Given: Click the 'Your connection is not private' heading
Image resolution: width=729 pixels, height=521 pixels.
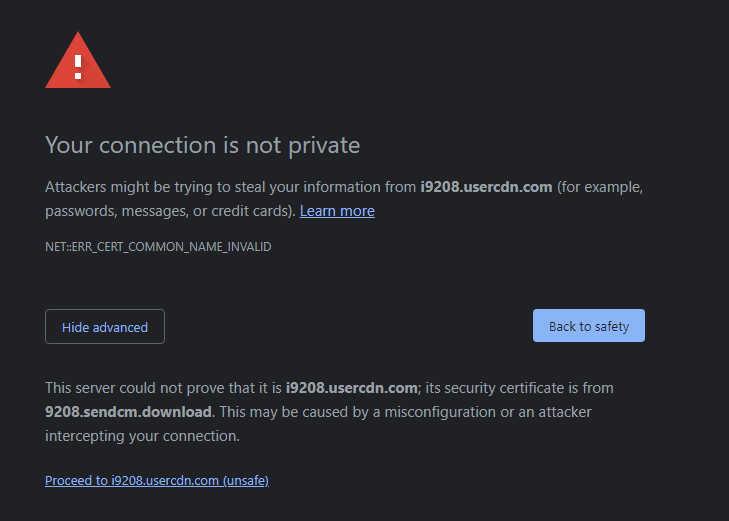Looking at the screenshot, I should pyautogui.click(x=202, y=145).
